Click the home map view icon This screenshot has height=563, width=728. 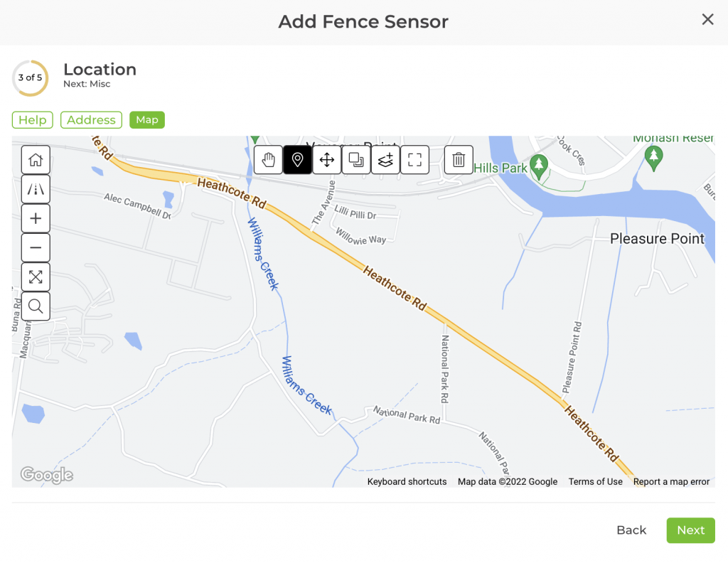pyautogui.click(x=36, y=160)
